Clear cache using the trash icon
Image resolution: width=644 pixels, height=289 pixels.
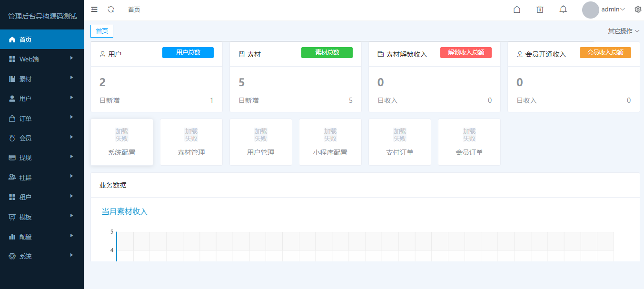pos(540,9)
